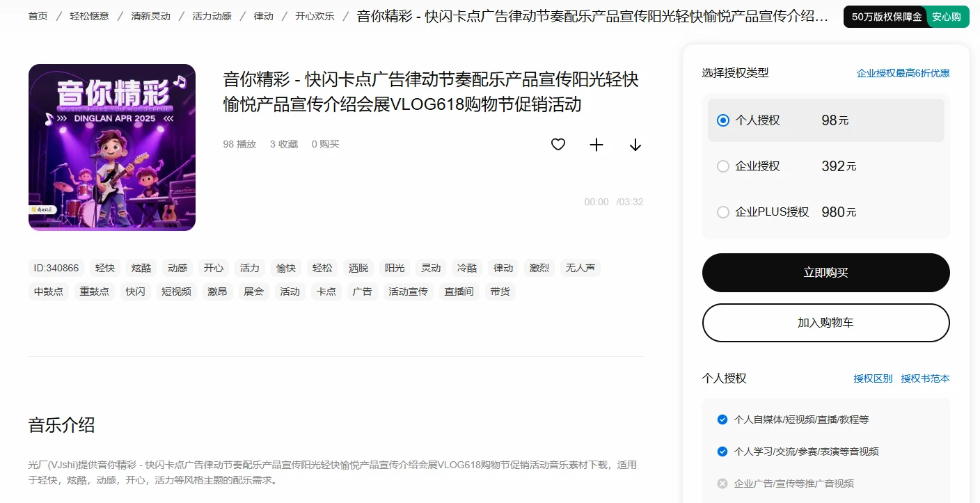Click the 3 收藏 favorites count

(x=284, y=144)
